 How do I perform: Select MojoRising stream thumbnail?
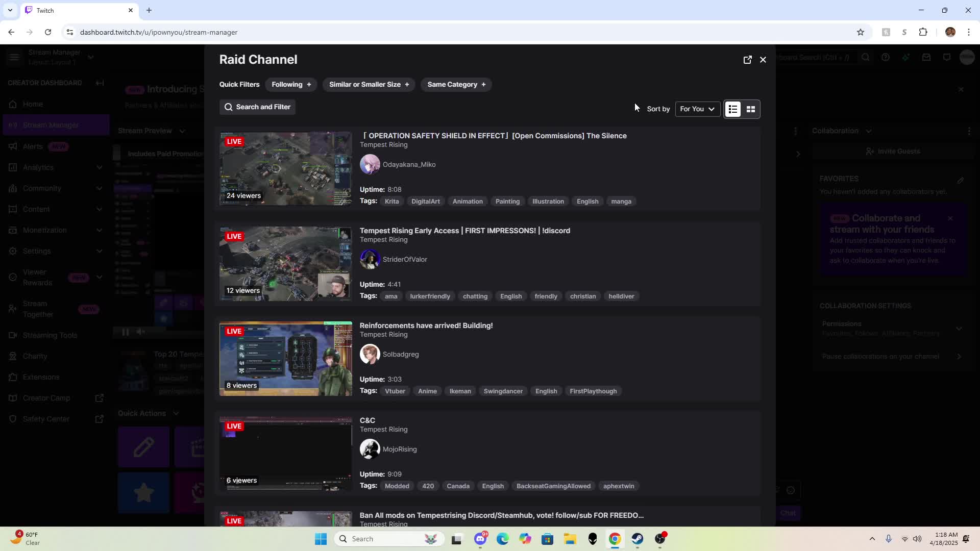[x=286, y=454]
